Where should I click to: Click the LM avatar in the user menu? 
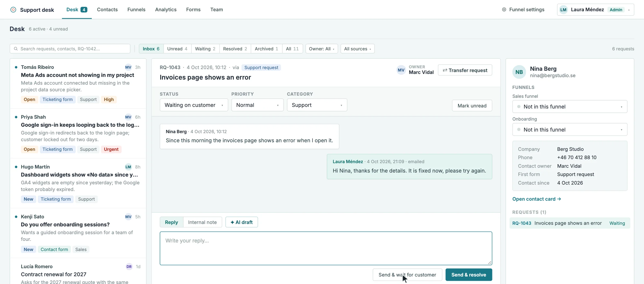pos(563,10)
